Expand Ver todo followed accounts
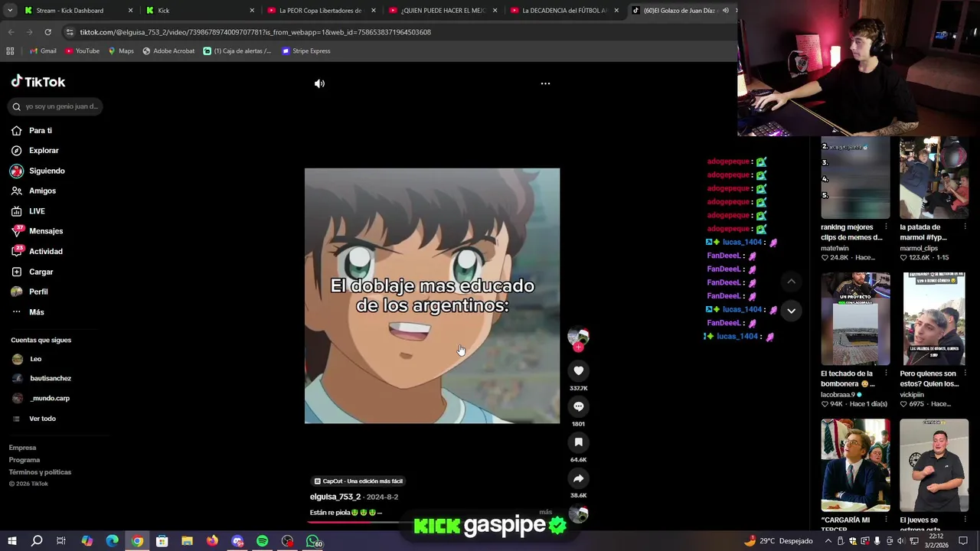Viewport: 980px width, 551px height. click(34, 419)
